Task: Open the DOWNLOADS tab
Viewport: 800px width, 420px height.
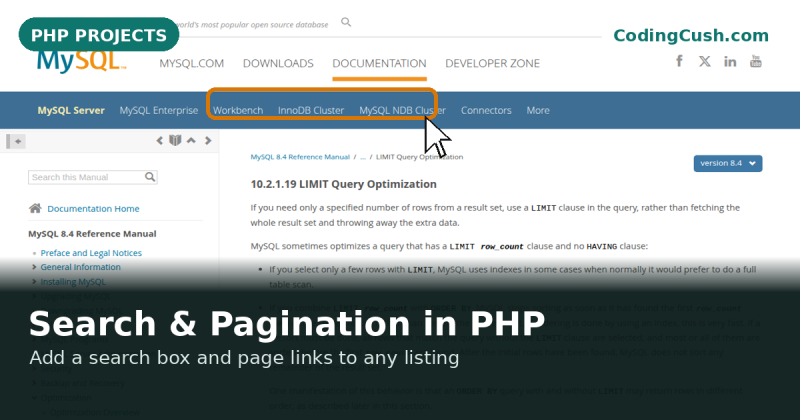Action: pyautogui.click(x=278, y=63)
